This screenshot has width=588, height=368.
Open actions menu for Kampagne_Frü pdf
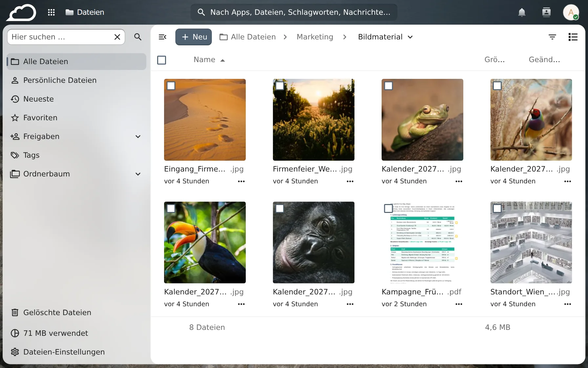pos(459,304)
